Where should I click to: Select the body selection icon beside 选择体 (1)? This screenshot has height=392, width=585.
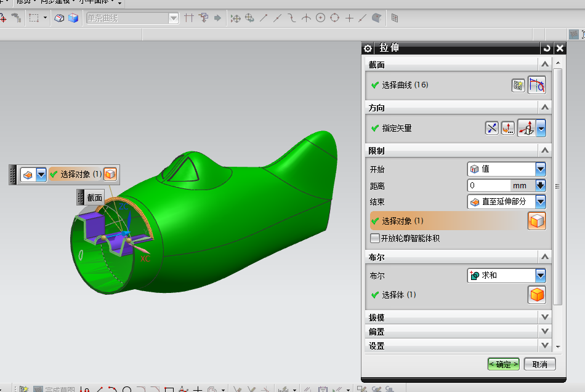tap(536, 295)
